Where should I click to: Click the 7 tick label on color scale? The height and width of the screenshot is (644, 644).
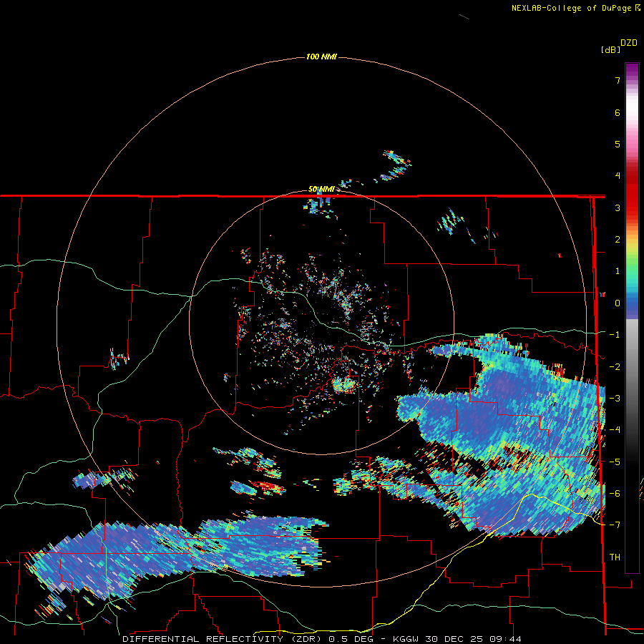[618, 80]
